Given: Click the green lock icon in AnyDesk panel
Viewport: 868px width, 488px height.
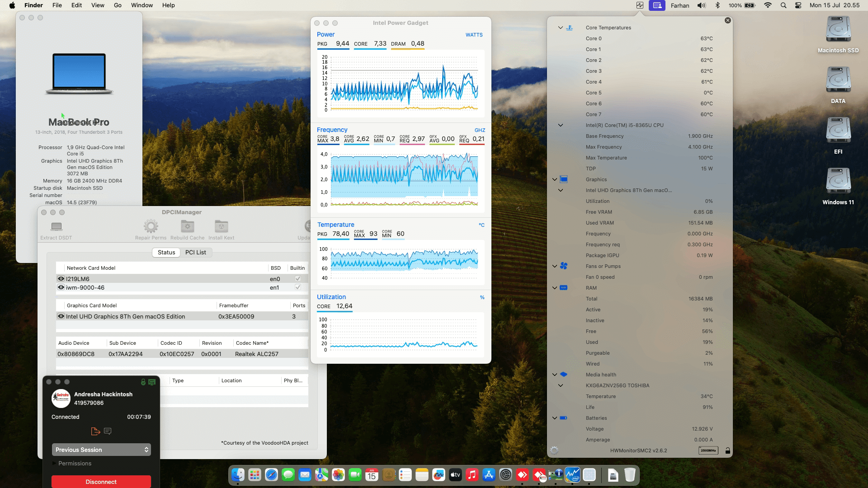Looking at the screenshot, I should 143,382.
